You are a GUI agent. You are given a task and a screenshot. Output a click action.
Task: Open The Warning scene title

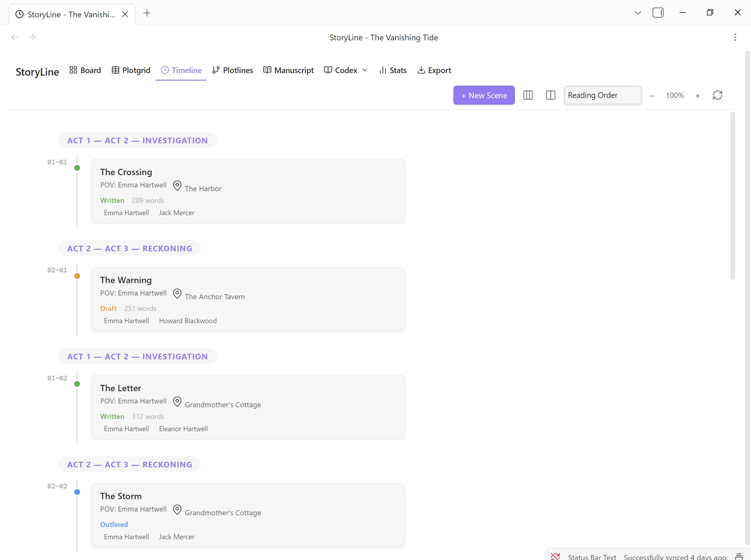point(126,280)
